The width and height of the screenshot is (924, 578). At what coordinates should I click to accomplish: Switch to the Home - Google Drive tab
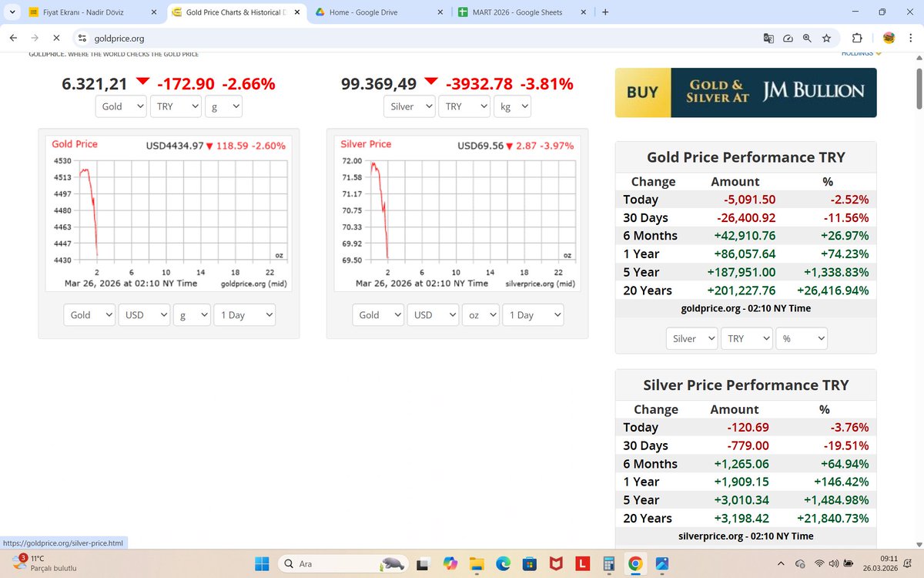(380, 12)
